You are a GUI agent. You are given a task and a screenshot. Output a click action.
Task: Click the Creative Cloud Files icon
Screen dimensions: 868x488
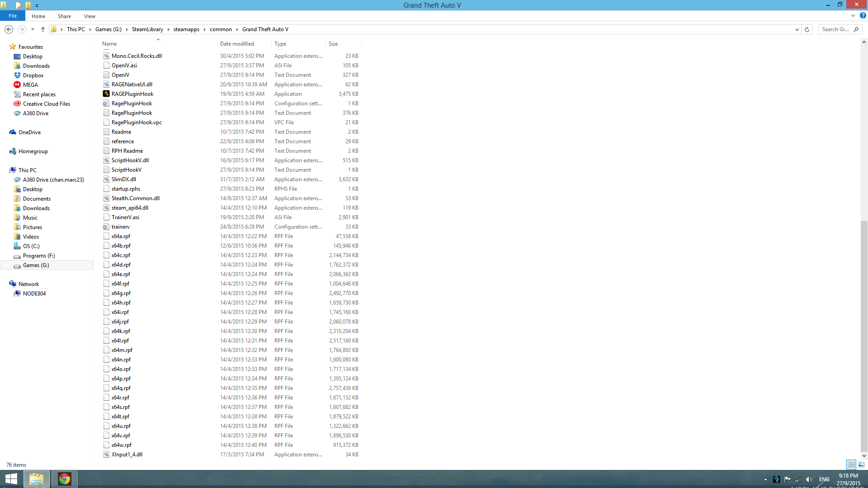(x=17, y=104)
